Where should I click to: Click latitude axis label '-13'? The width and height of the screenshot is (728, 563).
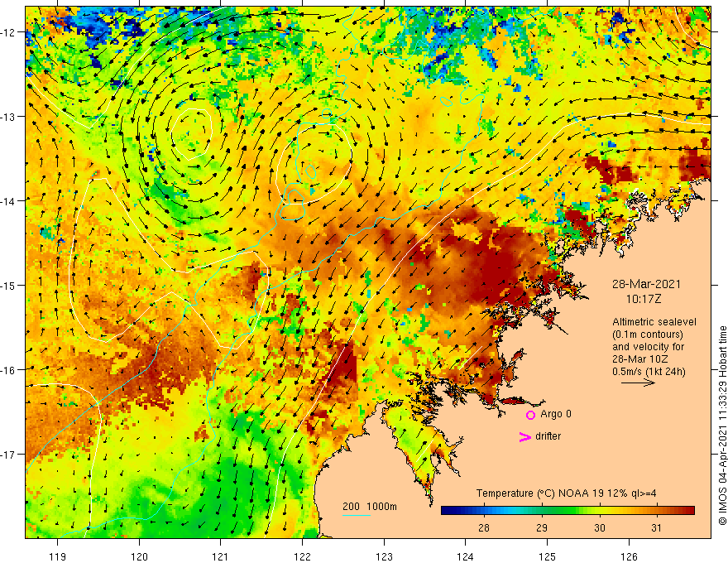click(9, 117)
